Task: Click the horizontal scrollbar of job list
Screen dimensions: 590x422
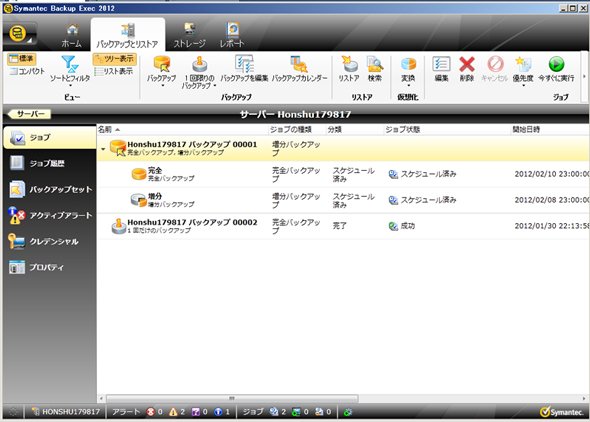Action: tap(232, 398)
